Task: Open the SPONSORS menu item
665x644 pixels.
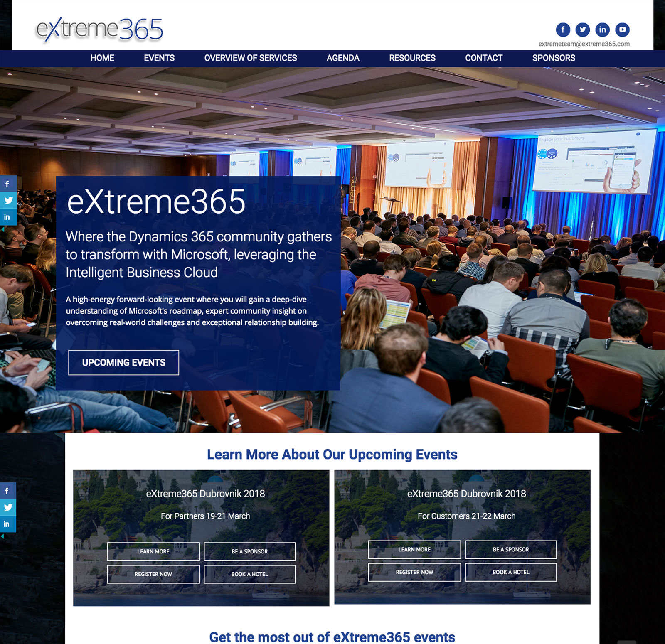Action: click(x=554, y=58)
